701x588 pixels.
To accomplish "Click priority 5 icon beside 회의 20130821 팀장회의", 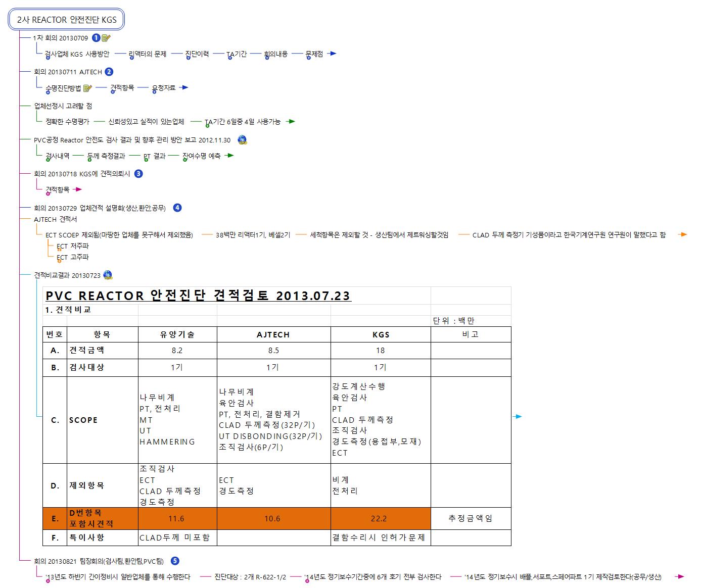I will point(175,561).
